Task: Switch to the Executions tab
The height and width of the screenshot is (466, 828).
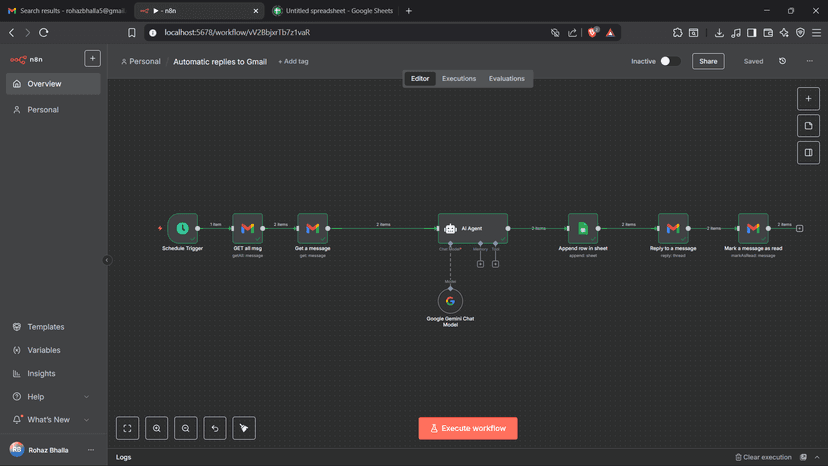Action: 459,78
